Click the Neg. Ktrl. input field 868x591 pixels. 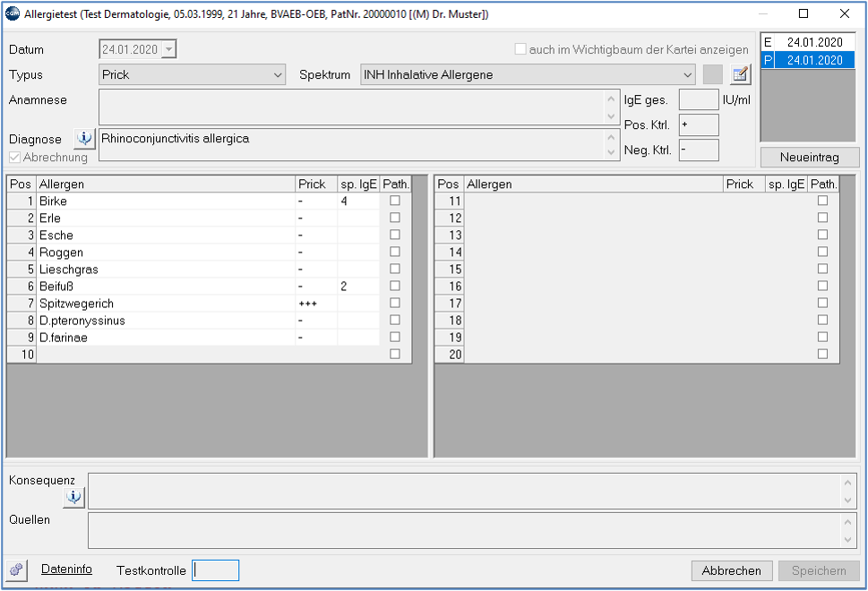point(699,150)
